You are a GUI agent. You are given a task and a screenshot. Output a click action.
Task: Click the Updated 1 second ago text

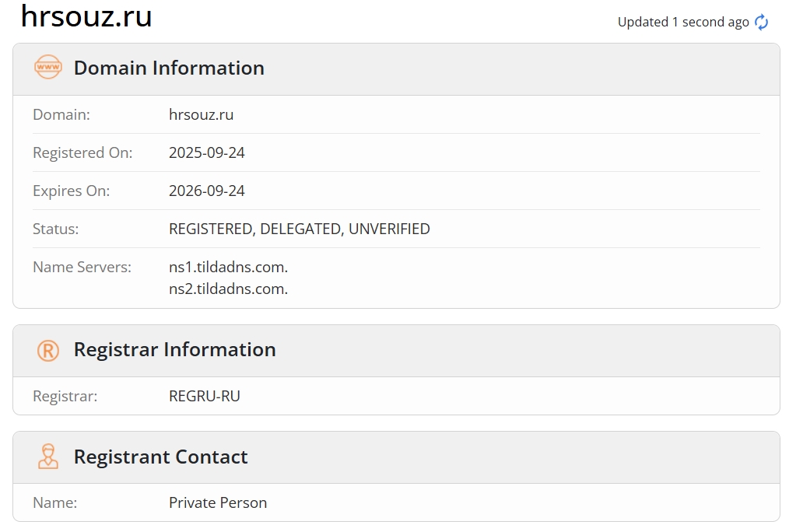pos(682,23)
